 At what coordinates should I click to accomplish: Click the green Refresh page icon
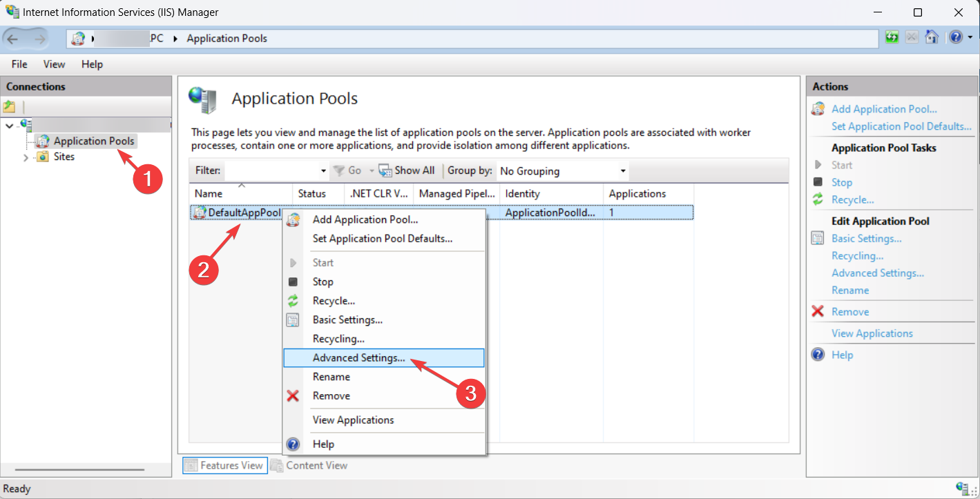(x=892, y=38)
